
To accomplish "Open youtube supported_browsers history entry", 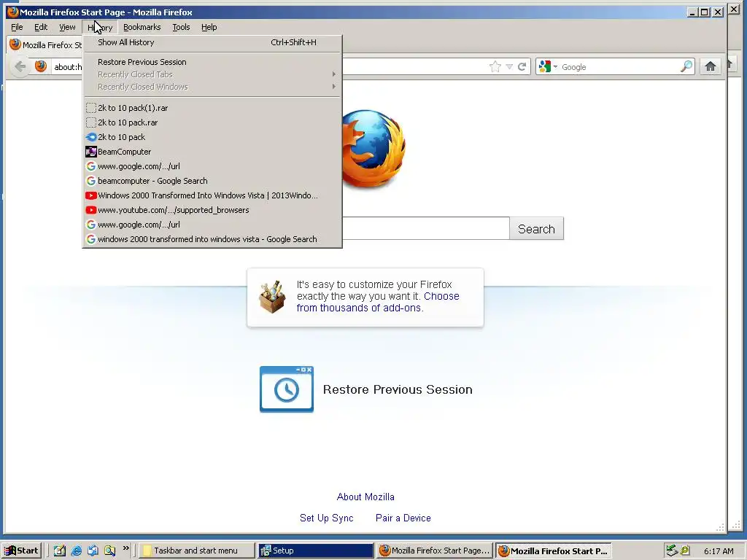I will tap(212, 210).
